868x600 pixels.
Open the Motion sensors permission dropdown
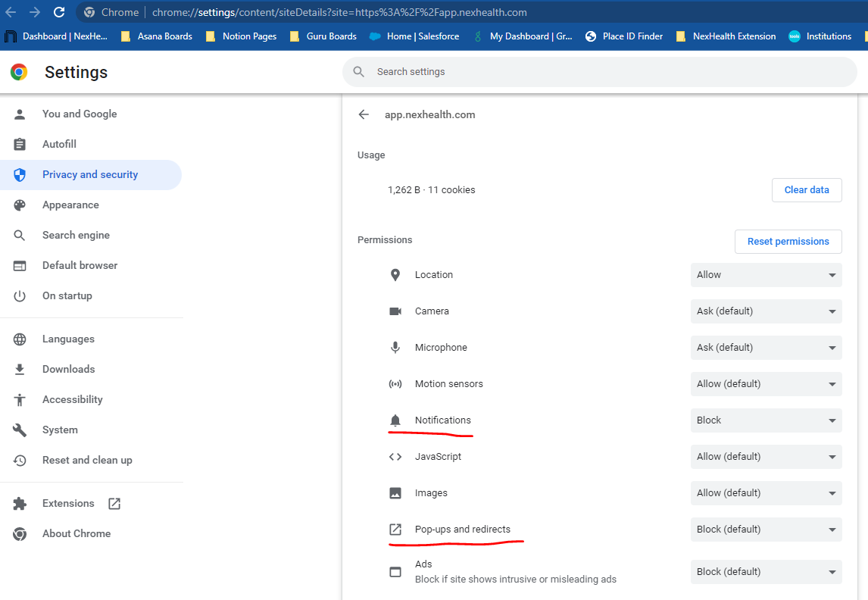click(x=767, y=384)
